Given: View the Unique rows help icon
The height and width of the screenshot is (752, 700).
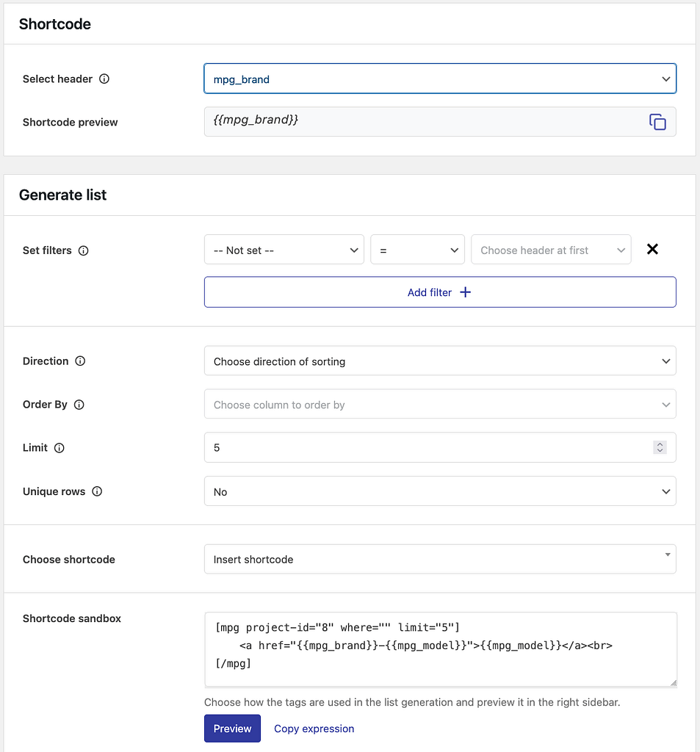Looking at the screenshot, I should pyautogui.click(x=97, y=491).
